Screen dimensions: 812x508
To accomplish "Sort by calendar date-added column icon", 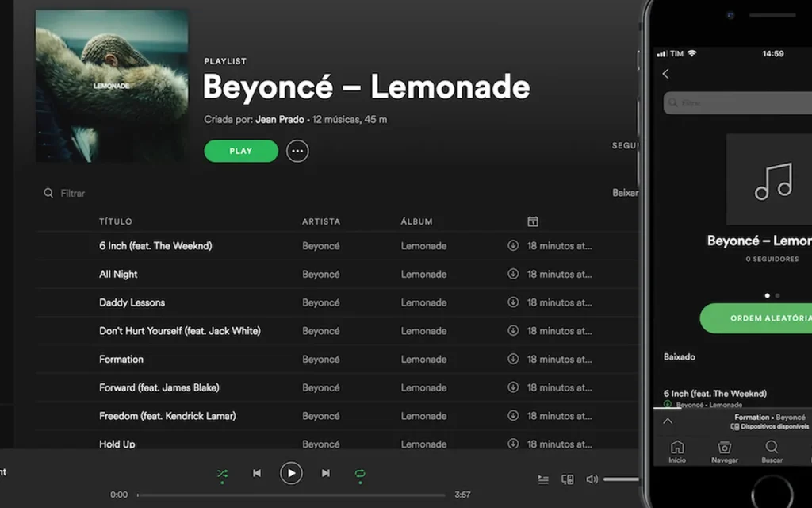I will 532,221.
